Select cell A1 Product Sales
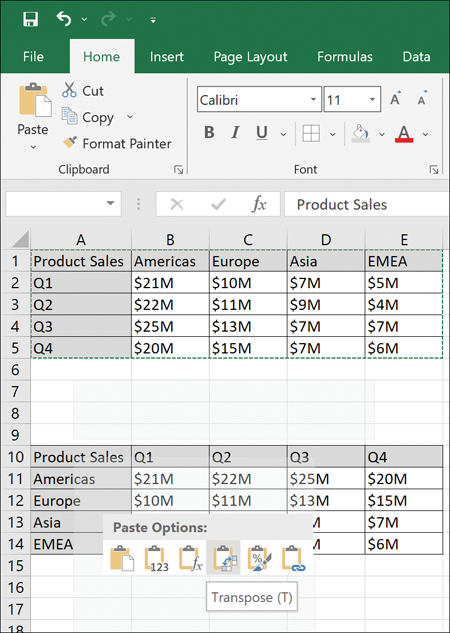 [81, 261]
